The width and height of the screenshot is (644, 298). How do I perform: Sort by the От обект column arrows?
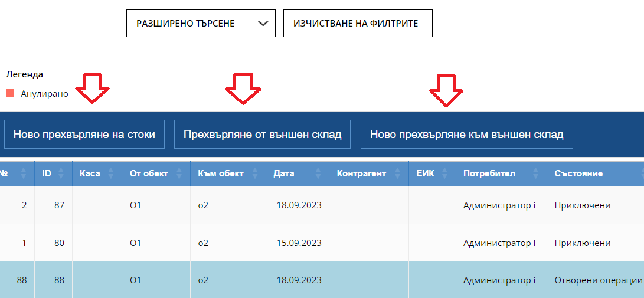tap(179, 173)
